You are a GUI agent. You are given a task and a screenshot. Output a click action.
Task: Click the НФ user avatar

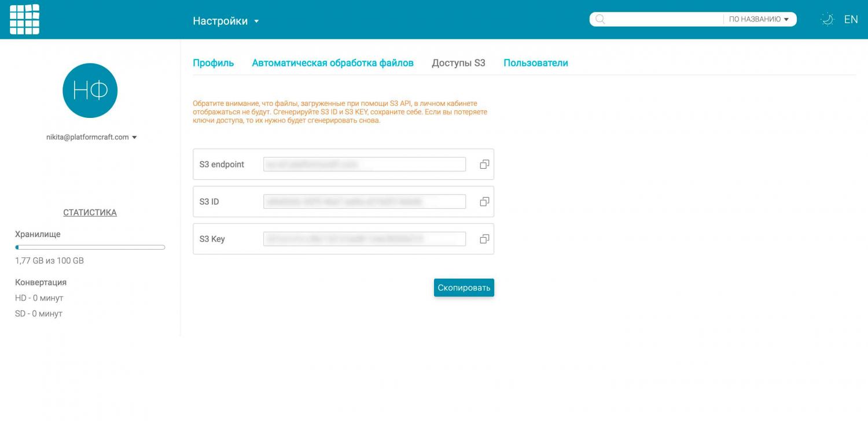(x=90, y=91)
